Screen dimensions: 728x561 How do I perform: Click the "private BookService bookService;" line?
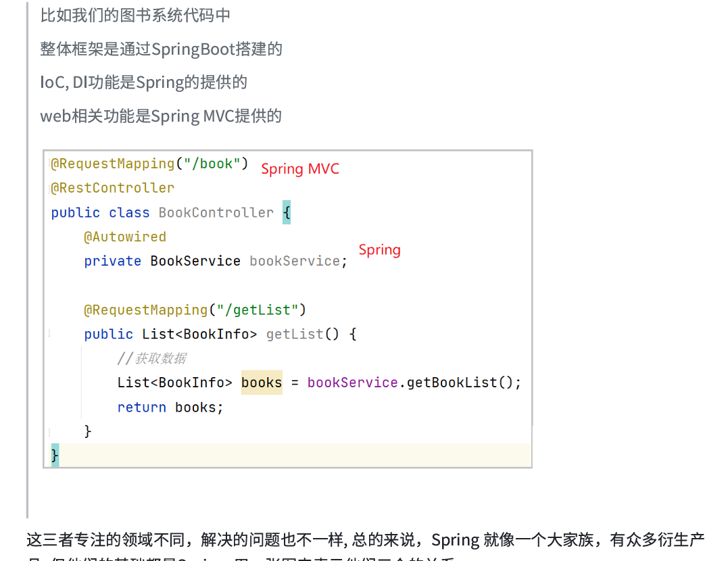(216, 261)
